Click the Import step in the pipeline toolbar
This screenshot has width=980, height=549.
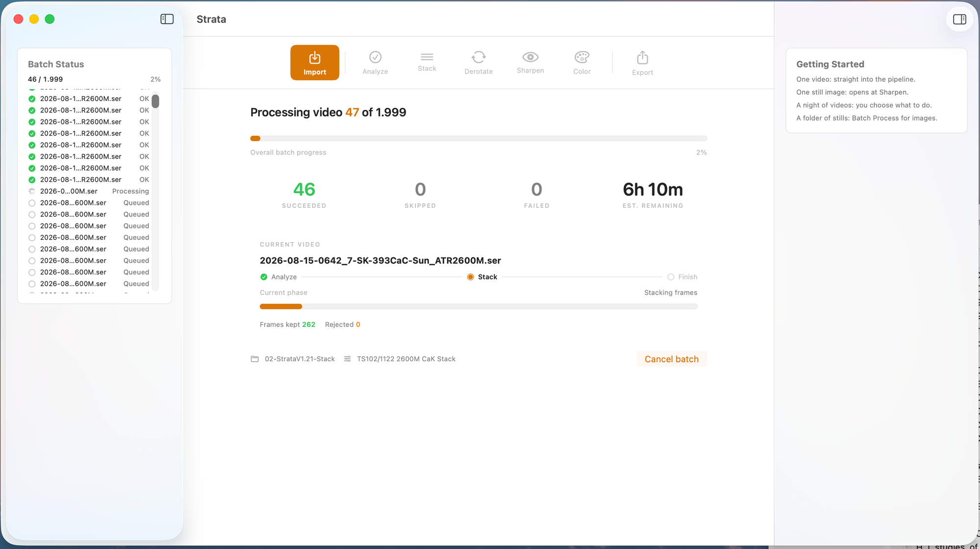pos(315,63)
